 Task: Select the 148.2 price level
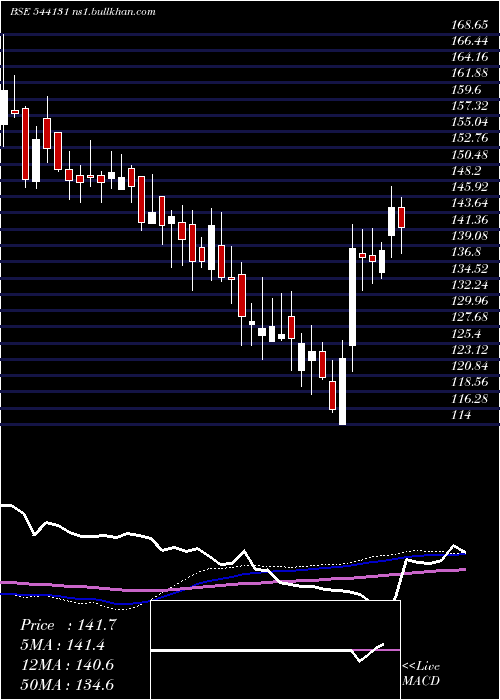pos(467,171)
